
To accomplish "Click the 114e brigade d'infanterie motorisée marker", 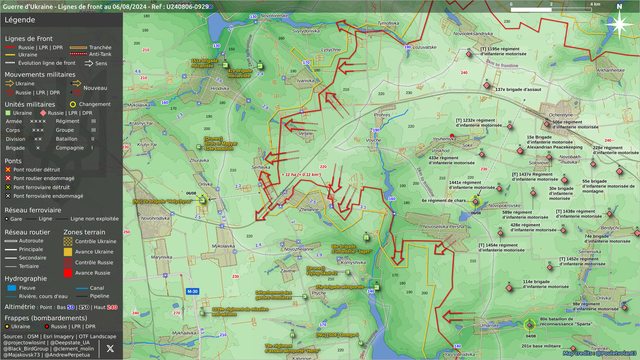I will (509, 288).
